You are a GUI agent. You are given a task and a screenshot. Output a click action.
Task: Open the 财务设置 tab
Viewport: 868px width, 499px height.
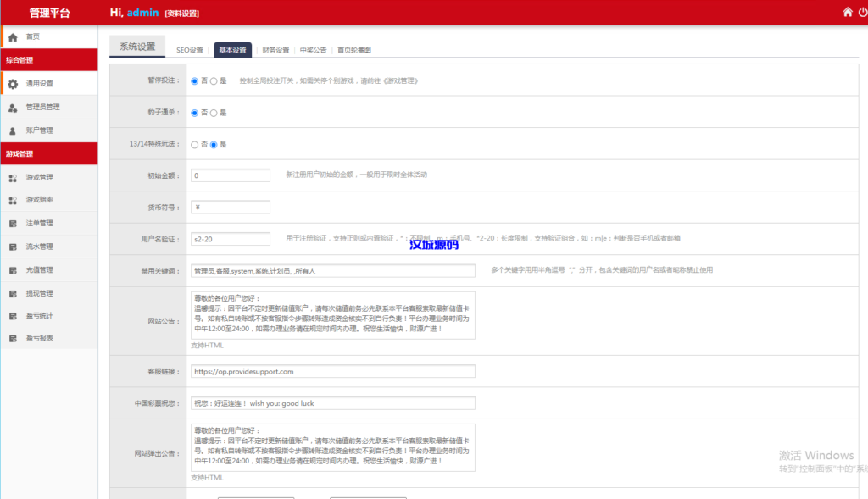point(275,48)
